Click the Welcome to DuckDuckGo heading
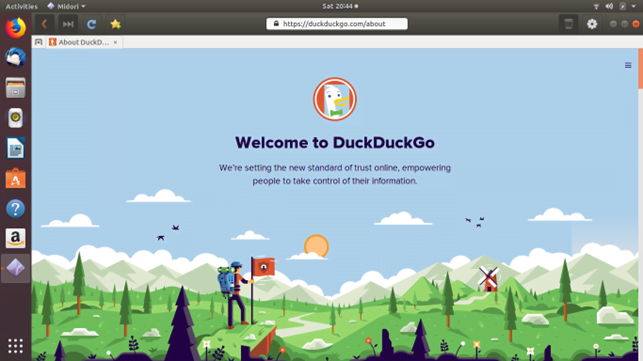 tap(335, 142)
